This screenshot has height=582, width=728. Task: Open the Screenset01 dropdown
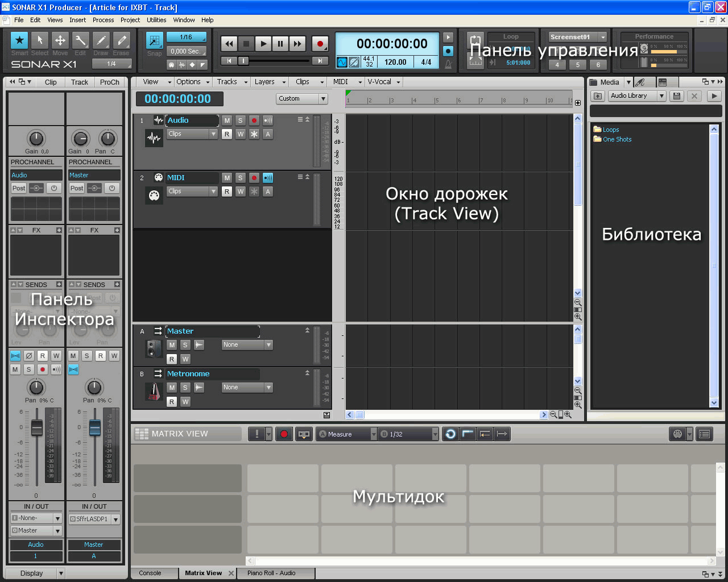click(577, 37)
